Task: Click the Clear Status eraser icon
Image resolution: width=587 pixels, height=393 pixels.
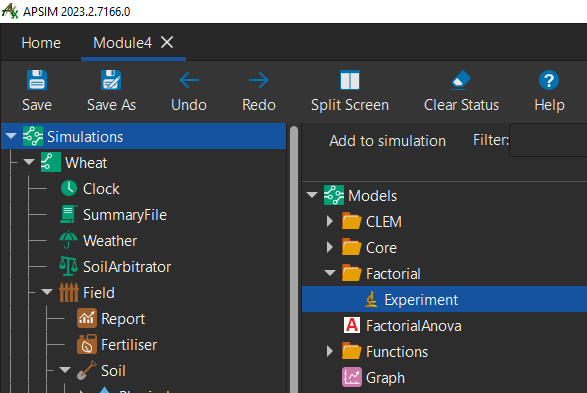Action: pos(461,80)
